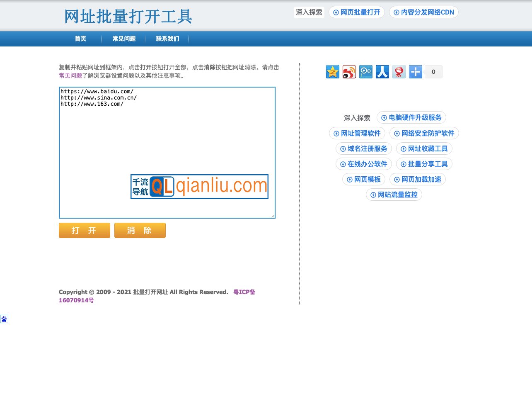Share the page to Renren
532x399 pixels.
[382, 71]
